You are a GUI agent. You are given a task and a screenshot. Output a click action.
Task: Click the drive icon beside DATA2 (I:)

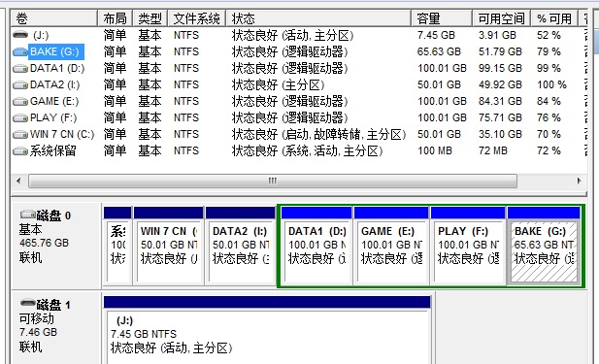20,85
